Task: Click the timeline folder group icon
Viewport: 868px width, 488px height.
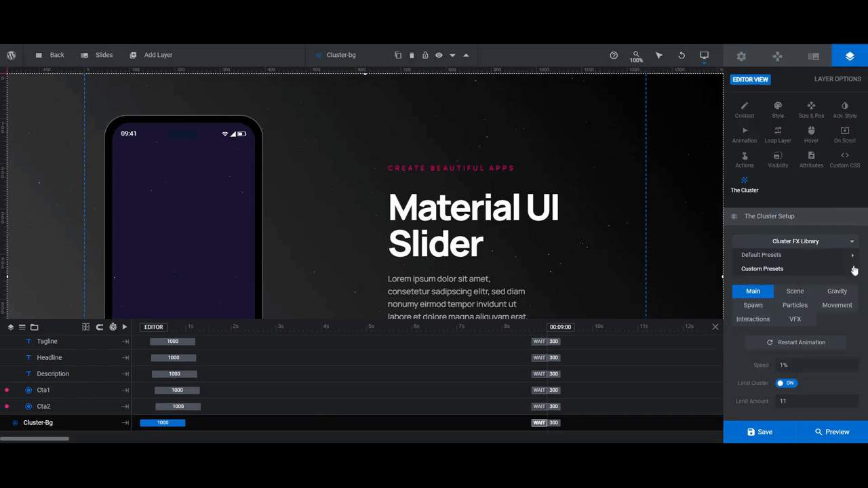Action: [x=34, y=327]
